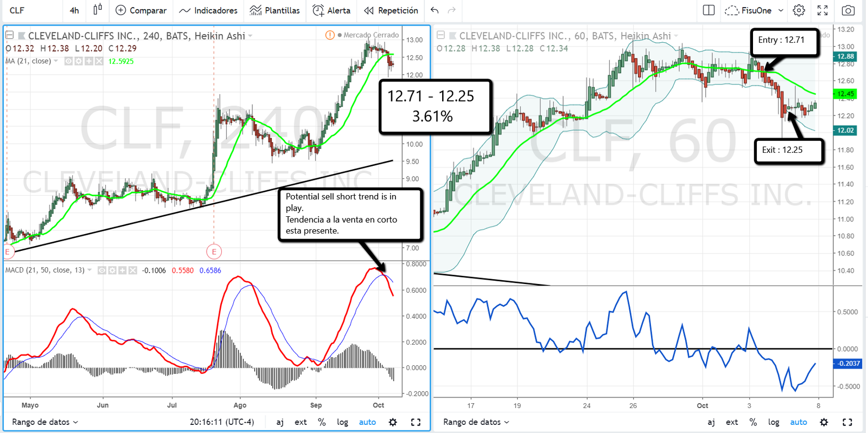Open the Plantillas menu

pyautogui.click(x=275, y=10)
